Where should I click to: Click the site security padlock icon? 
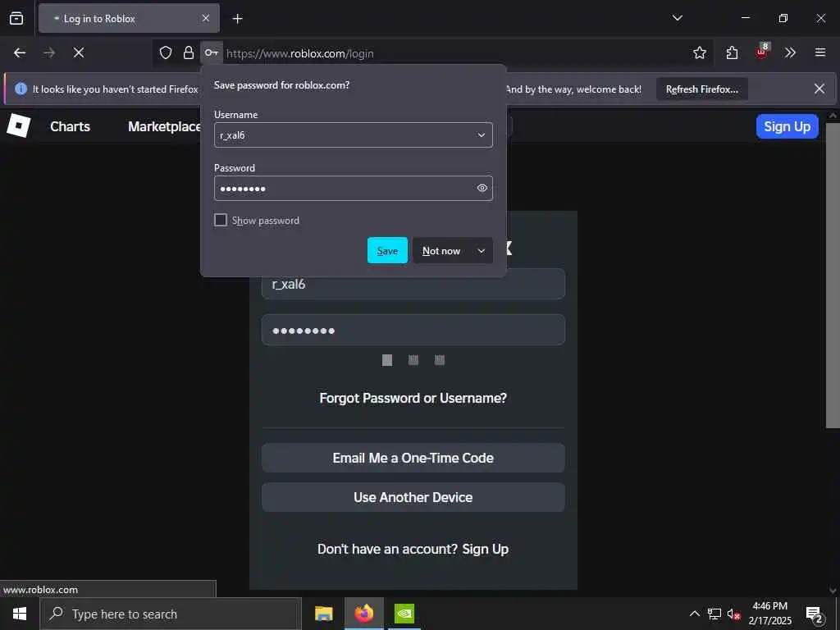point(189,52)
